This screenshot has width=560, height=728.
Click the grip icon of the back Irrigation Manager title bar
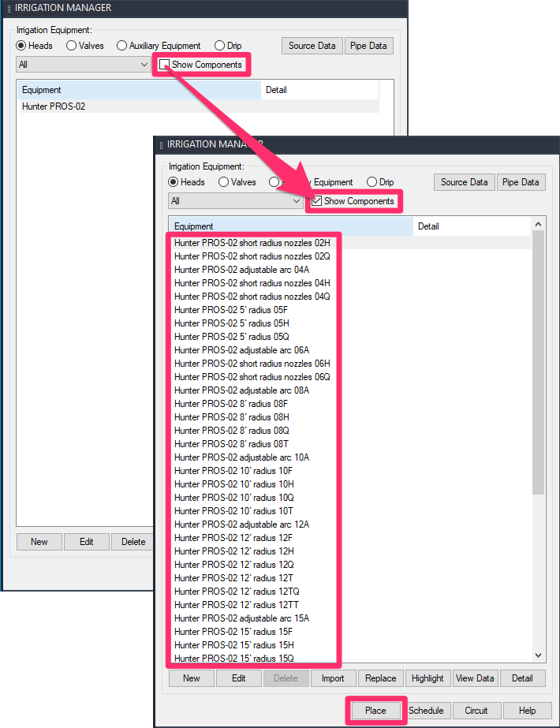pos(9,9)
